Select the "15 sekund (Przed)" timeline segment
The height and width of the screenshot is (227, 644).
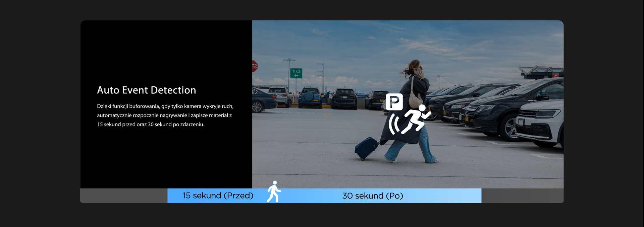(x=218, y=196)
